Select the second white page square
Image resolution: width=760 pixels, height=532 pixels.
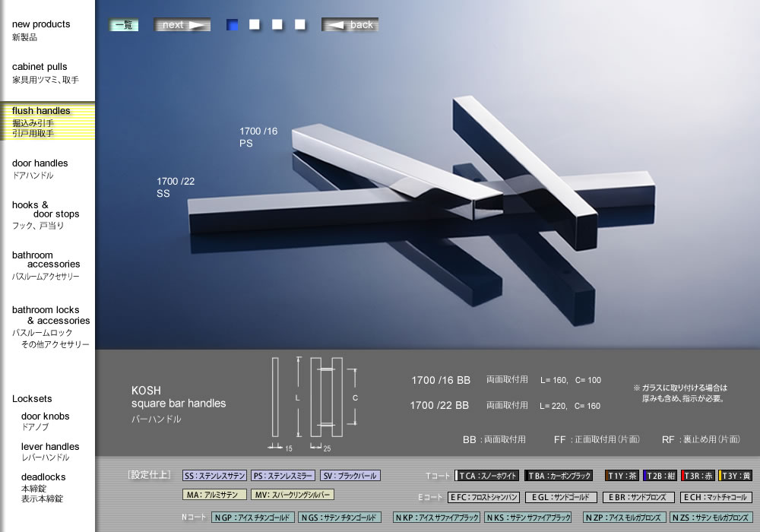[x=255, y=25]
